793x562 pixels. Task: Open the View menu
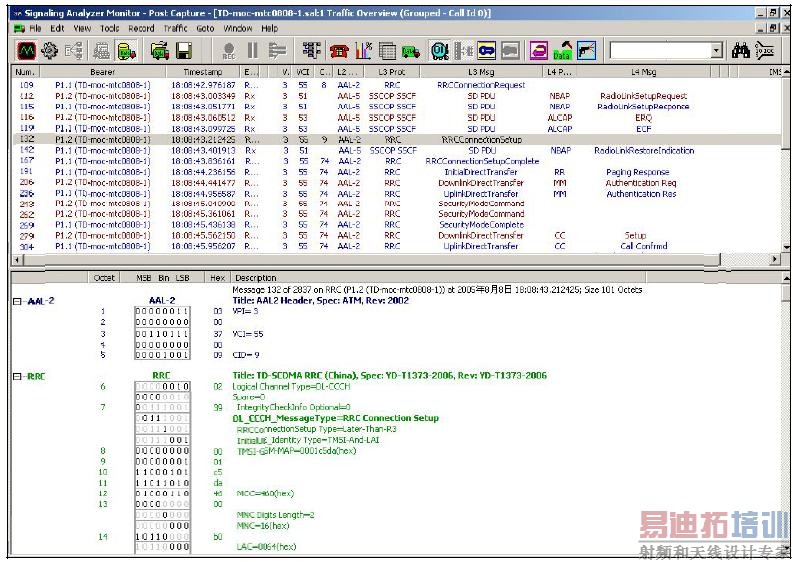(82, 28)
